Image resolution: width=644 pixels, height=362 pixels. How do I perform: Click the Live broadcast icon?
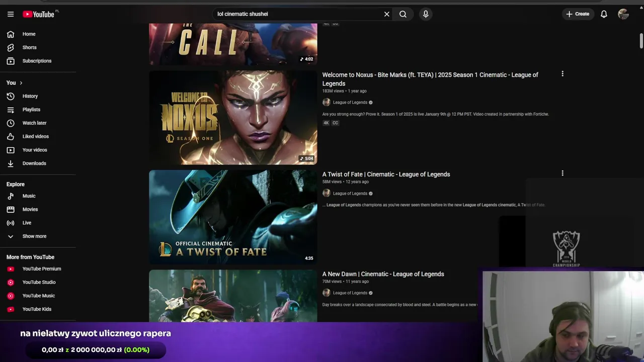pyautogui.click(x=11, y=223)
